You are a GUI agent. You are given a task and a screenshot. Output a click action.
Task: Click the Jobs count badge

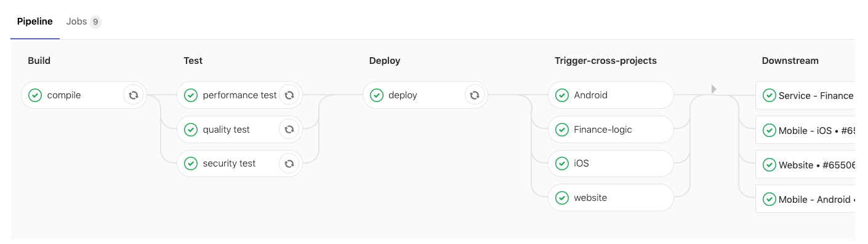pos(95,22)
